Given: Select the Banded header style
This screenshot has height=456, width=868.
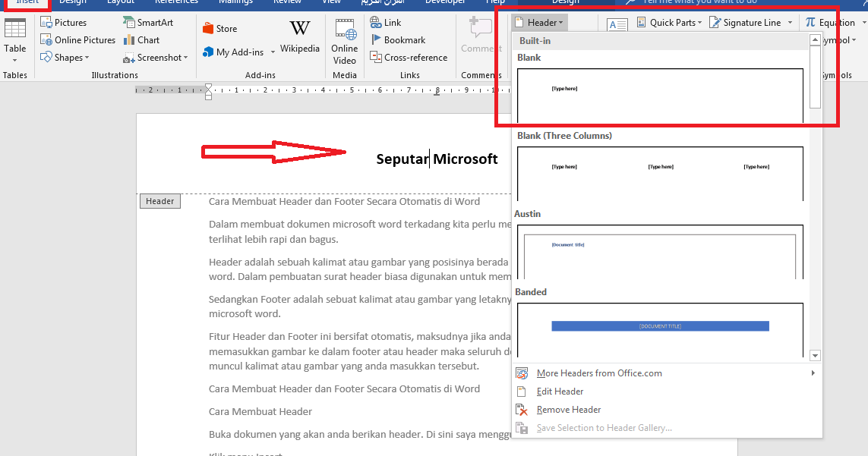Looking at the screenshot, I should pyautogui.click(x=660, y=329).
